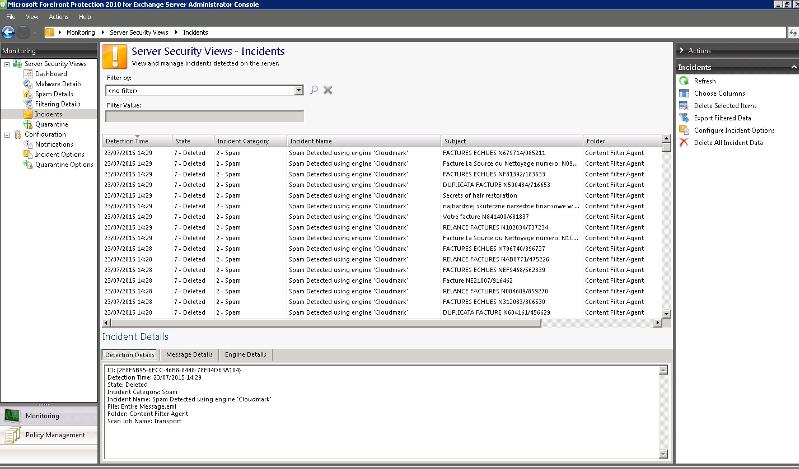Click Choose Columns in the actions pane
Screen dimensions: 799x469
pos(720,93)
